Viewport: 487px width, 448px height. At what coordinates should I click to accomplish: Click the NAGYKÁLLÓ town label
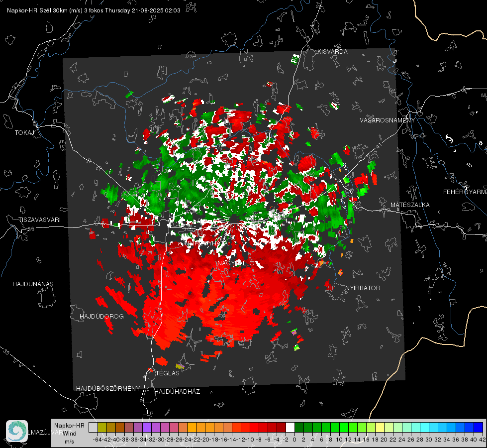pos(236,263)
